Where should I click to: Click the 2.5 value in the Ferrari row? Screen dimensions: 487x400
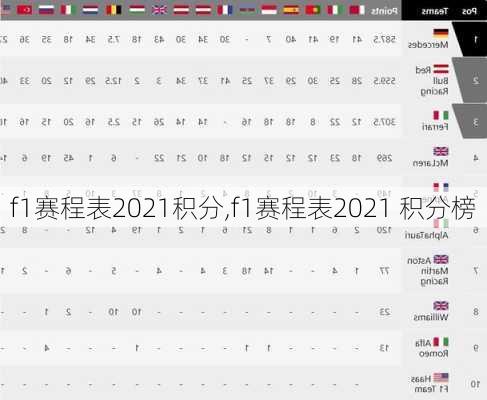(x=113, y=122)
